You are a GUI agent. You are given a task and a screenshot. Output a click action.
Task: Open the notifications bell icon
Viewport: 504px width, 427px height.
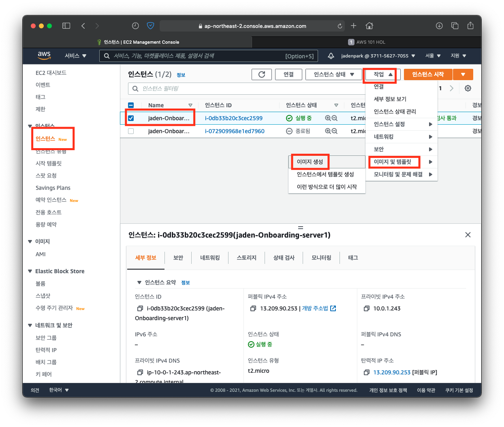[x=331, y=56]
